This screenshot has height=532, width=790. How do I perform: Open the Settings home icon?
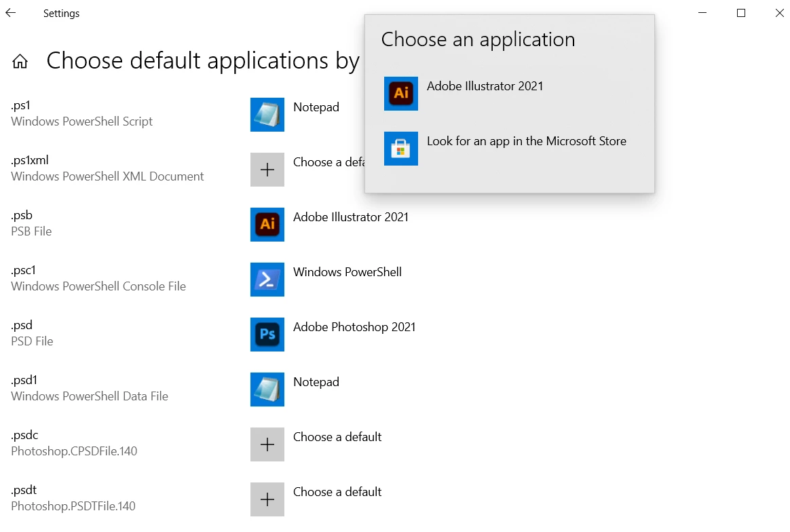20,62
